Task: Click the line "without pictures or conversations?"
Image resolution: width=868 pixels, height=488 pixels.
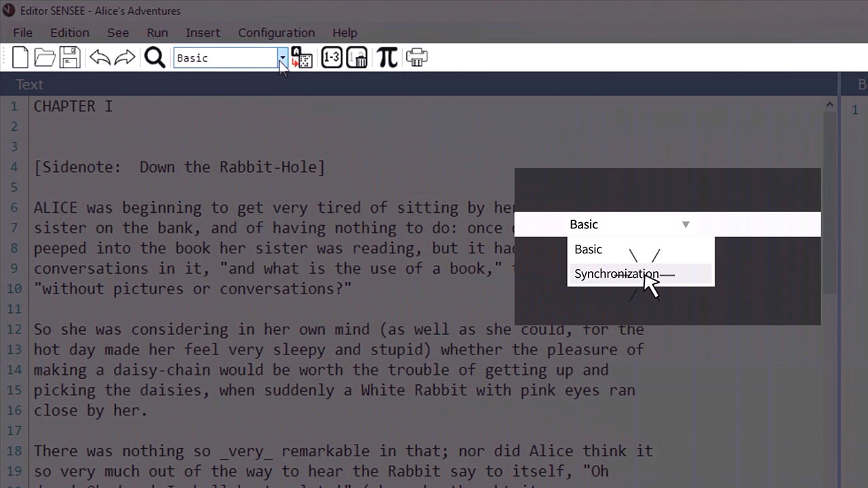Action: 193,289
